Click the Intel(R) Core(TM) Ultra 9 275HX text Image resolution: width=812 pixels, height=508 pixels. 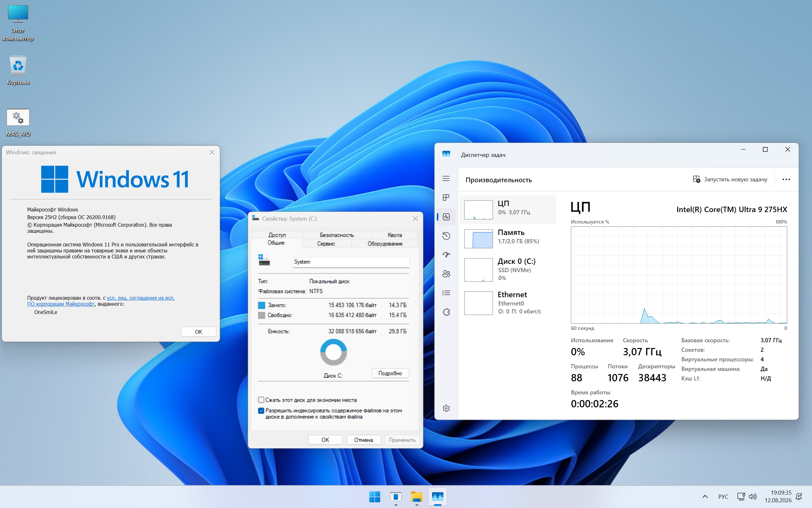(x=731, y=210)
